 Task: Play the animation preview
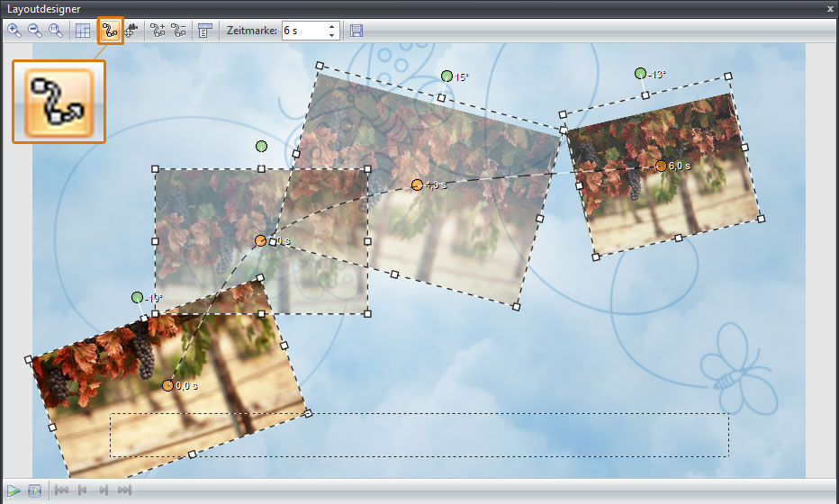(x=14, y=490)
